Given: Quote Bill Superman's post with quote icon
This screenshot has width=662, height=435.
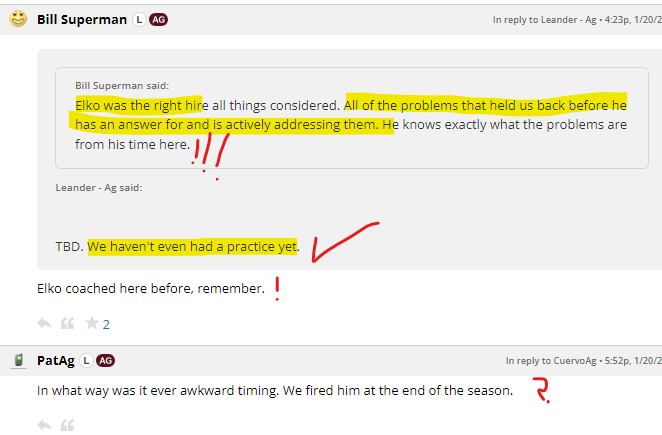Looking at the screenshot, I should [x=67, y=324].
